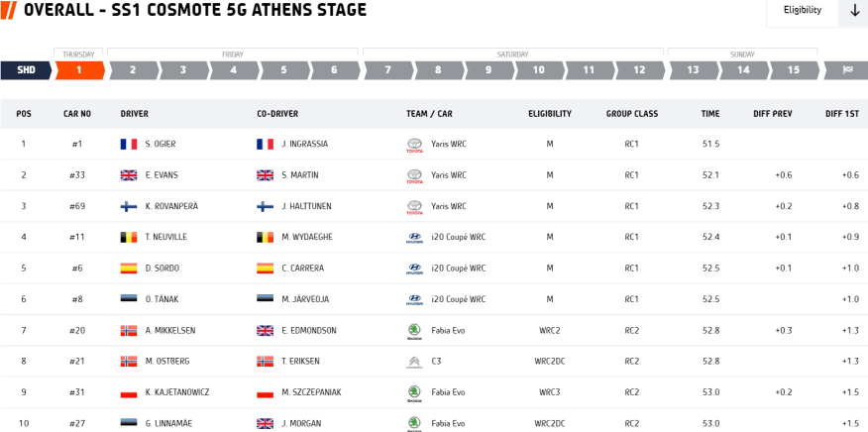The image size is (868, 432).
Task: Select stage 1 tab
Action: [79, 70]
